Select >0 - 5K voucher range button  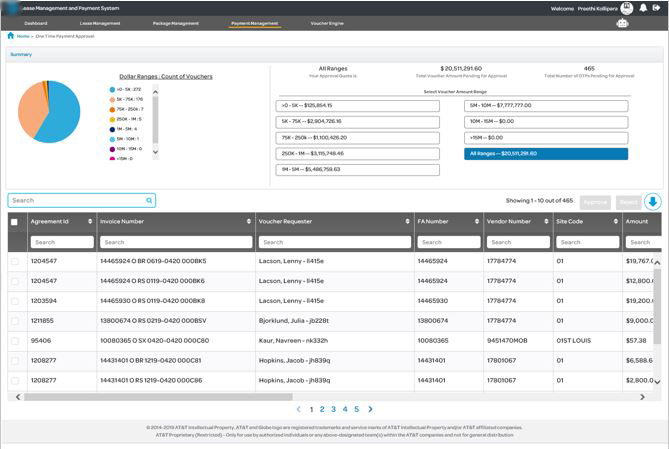click(358, 106)
